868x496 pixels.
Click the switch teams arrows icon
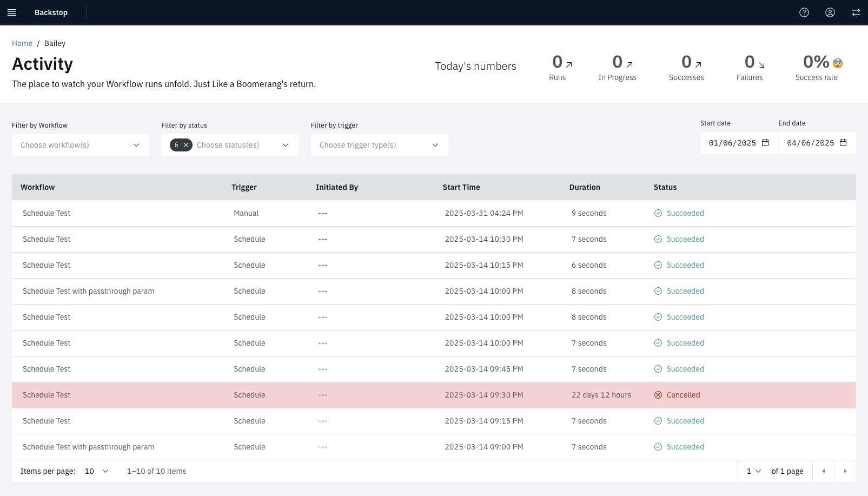(x=856, y=12)
